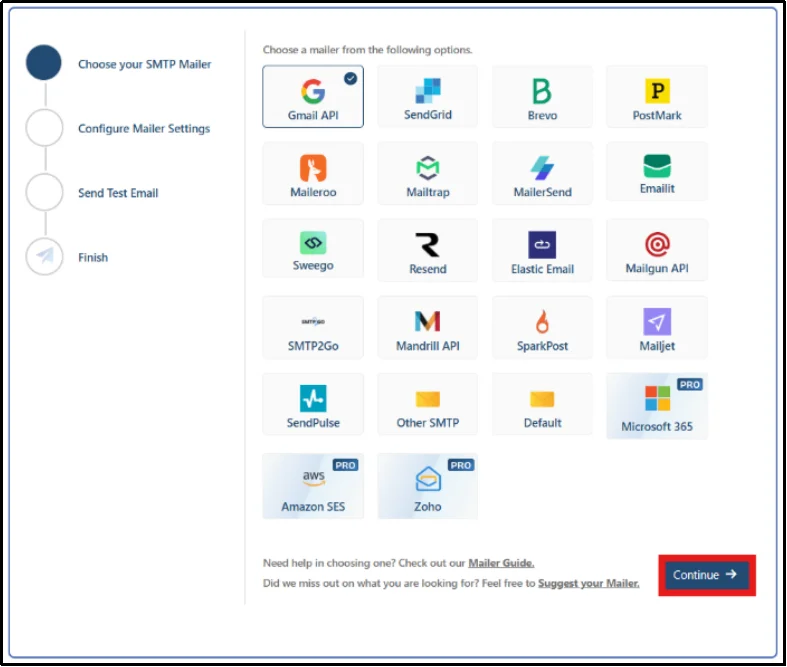Click the filled circle for the first step

coord(44,63)
